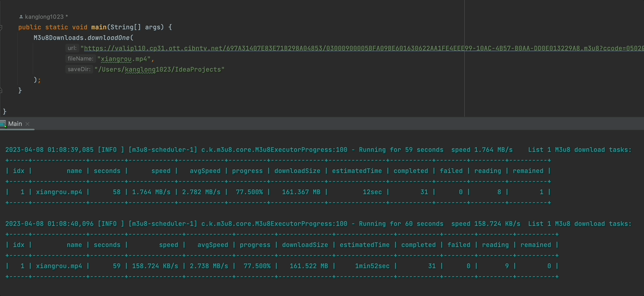644x296 pixels.
Task: Click the run configuration icon beside Main
Action: click(x=3, y=124)
